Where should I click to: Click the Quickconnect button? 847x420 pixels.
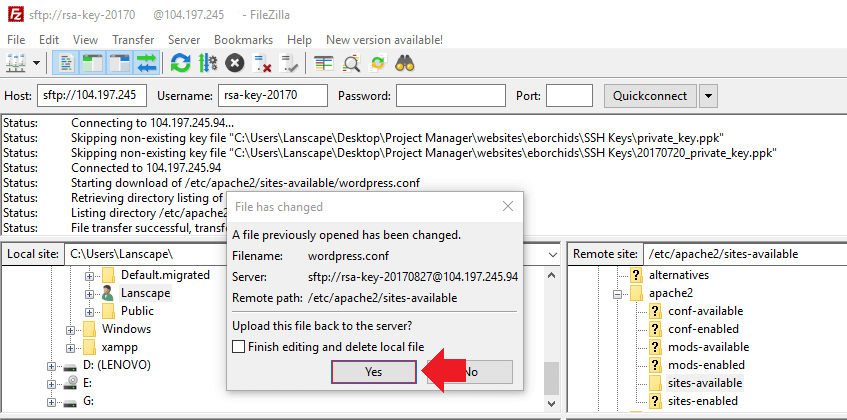point(649,96)
